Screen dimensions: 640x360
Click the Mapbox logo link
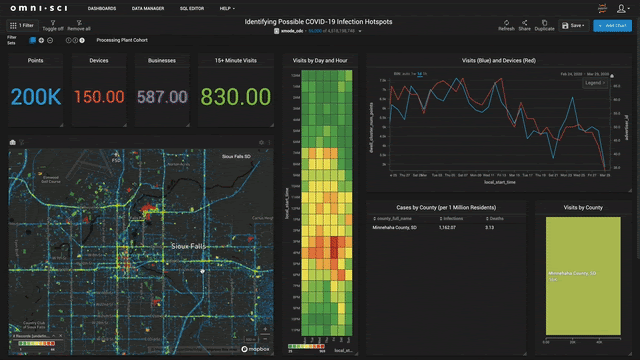point(256,349)
